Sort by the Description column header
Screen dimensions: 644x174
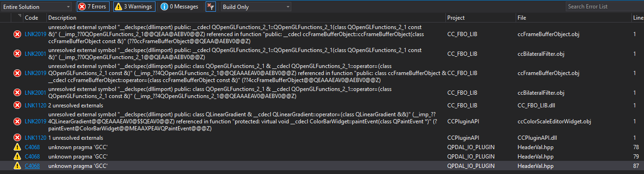pos(62,17)
